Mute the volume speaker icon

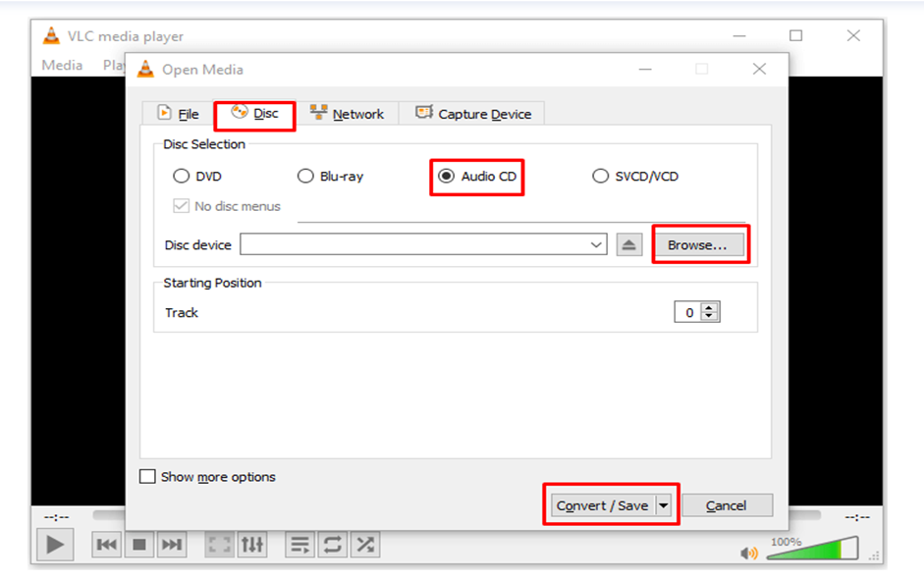coord(749,553)
